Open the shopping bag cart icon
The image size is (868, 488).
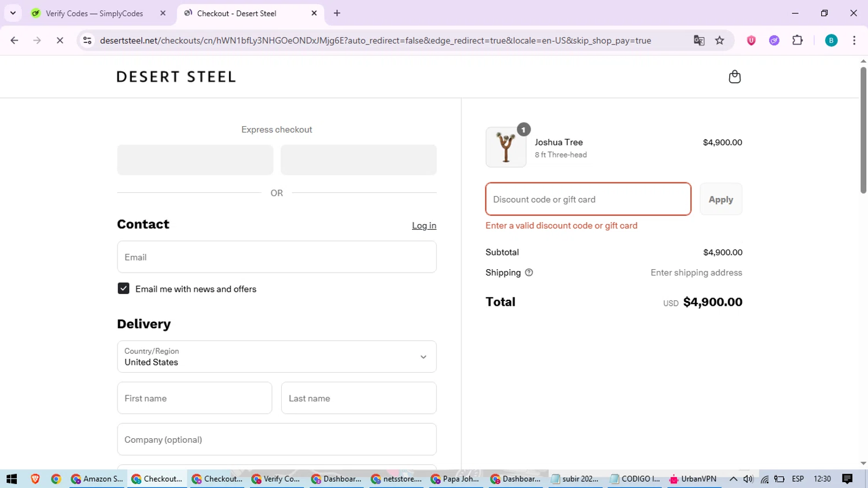[x=734, y=76]
